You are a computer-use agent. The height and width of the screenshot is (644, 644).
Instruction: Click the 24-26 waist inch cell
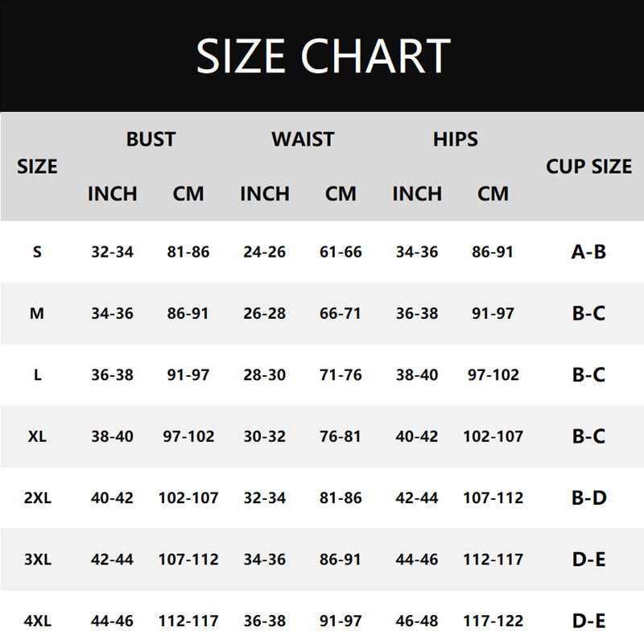point(265,252)
